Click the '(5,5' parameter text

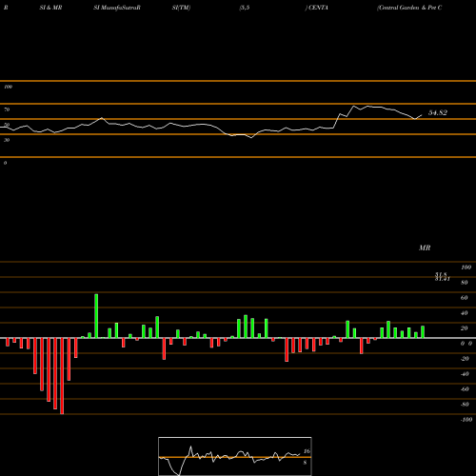pos(245,8)
